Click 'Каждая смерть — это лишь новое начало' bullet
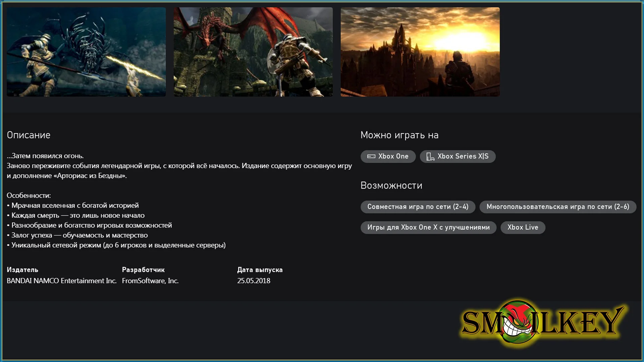This screenshot has width=644, height=362. pos(76,216)
